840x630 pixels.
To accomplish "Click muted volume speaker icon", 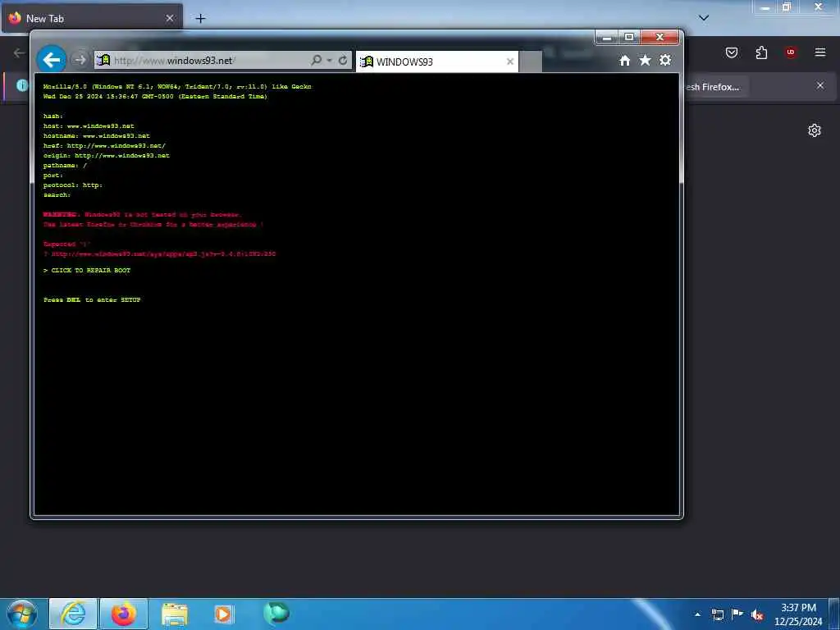I will (757, 615).
